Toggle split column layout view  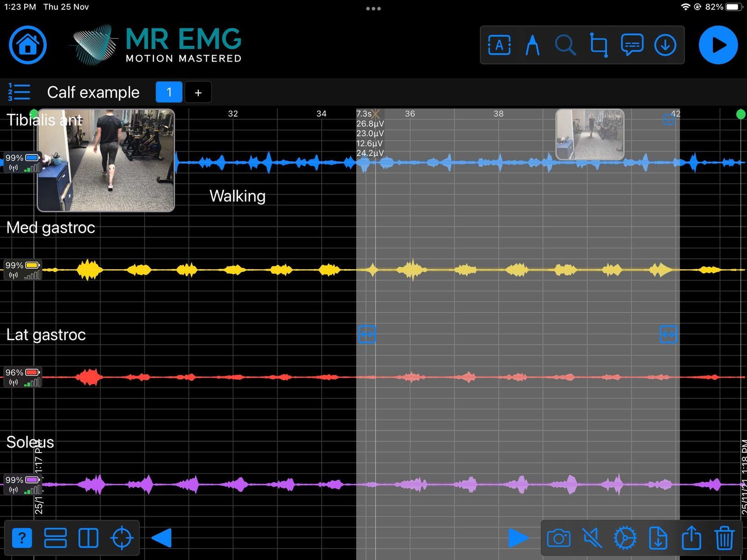tap(88, 538)
